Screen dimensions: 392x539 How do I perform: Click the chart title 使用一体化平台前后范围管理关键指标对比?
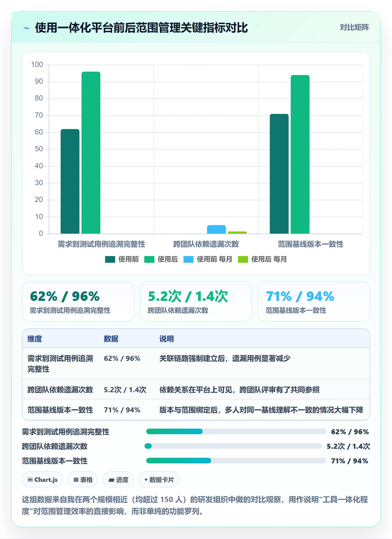(141, 28)
